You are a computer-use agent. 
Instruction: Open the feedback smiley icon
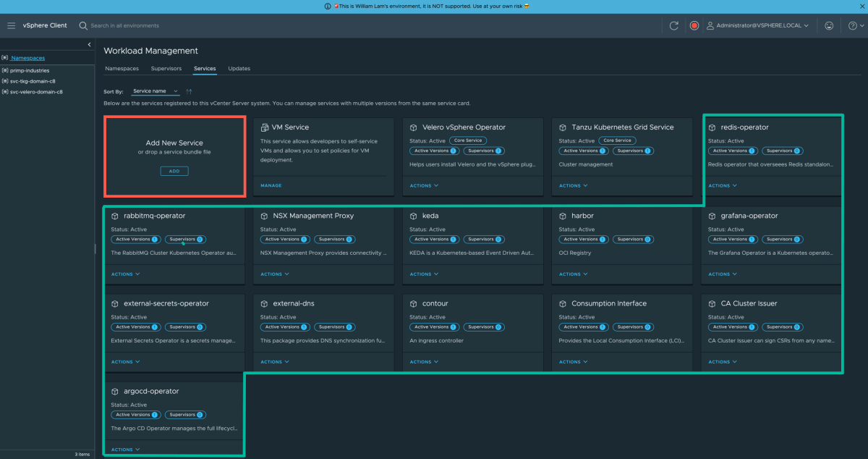tap(829, 25)
